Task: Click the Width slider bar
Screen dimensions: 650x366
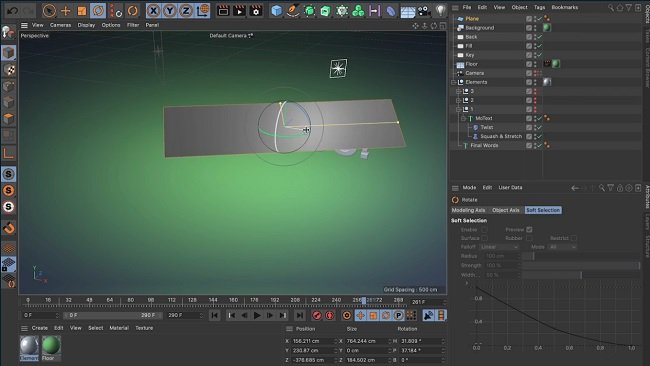Action: 581,275
